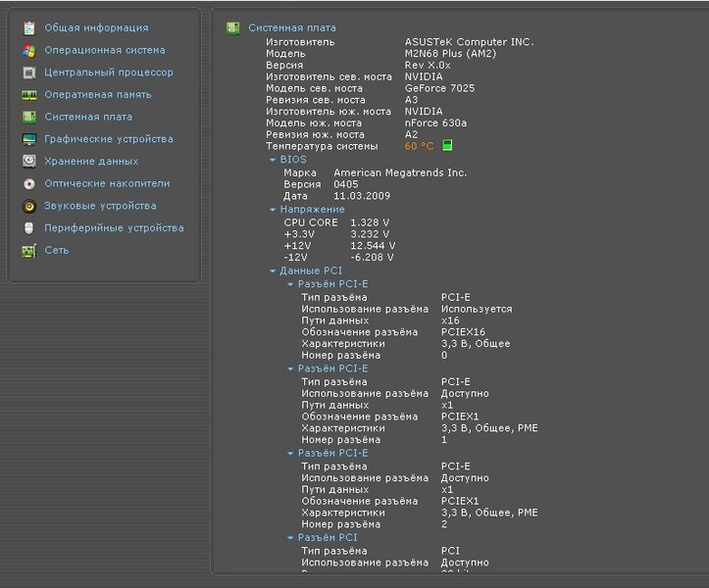Click the American Megatrends Inc. BIOS brand
Viewport: 709px width, 588px height.
(400, 172)
